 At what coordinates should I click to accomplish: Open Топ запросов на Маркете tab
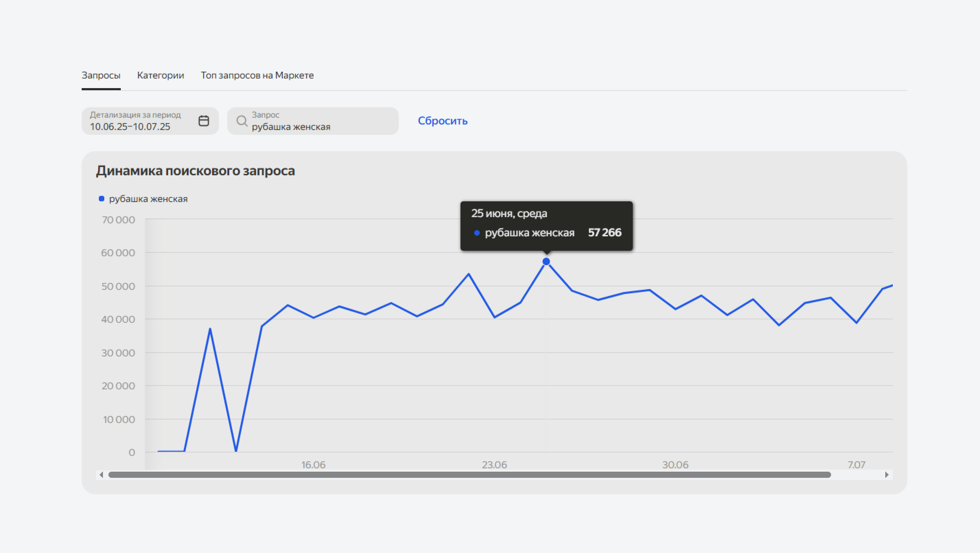257,75
